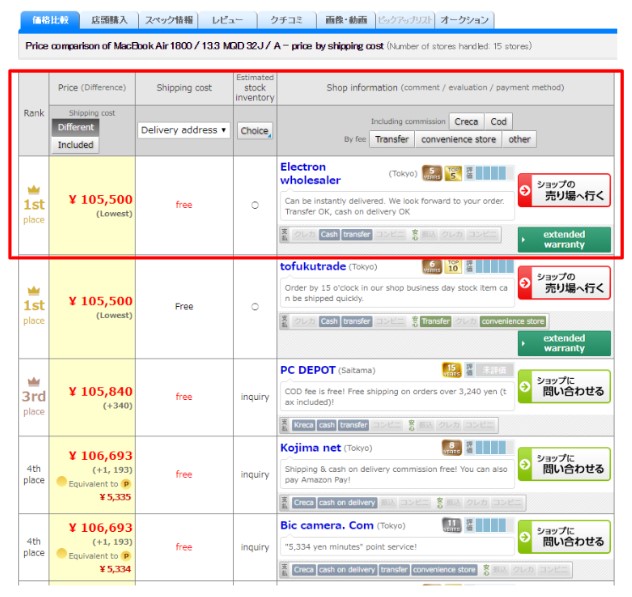Click the 8 years badge for Kojima net
Viewport: 632px width, 597px height.
[x=452, y=447]
